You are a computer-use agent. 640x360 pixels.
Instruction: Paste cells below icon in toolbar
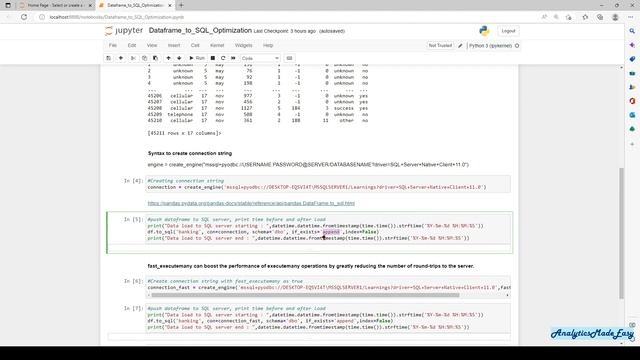tap(155, 58)
